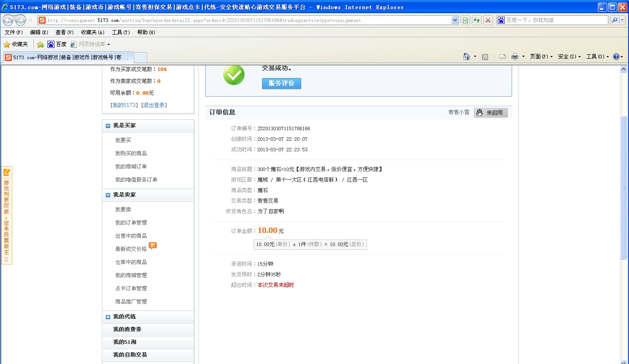This screenshot has width=629, height=364.
Task: Refresh the page with the green arrows icon
Action: click(477, 20)
